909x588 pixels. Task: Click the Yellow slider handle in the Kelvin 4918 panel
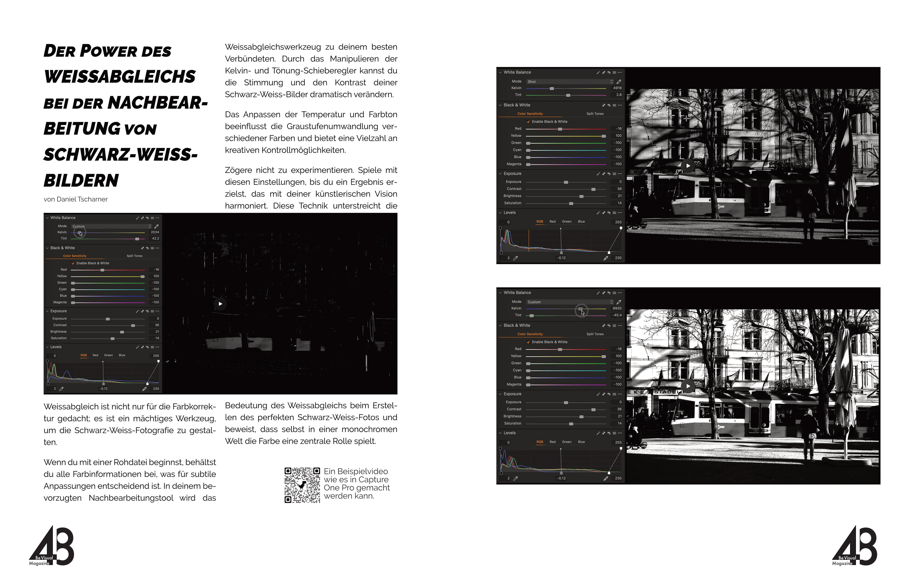[604, 136]
